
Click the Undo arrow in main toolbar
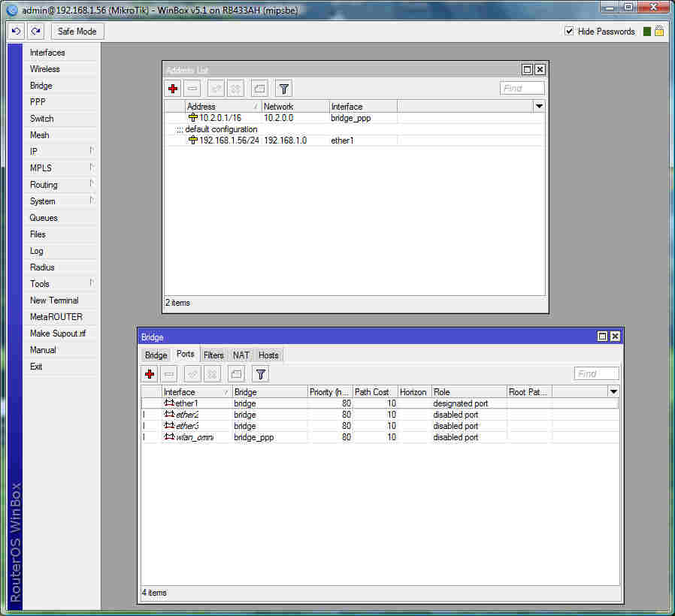[17, 32]
